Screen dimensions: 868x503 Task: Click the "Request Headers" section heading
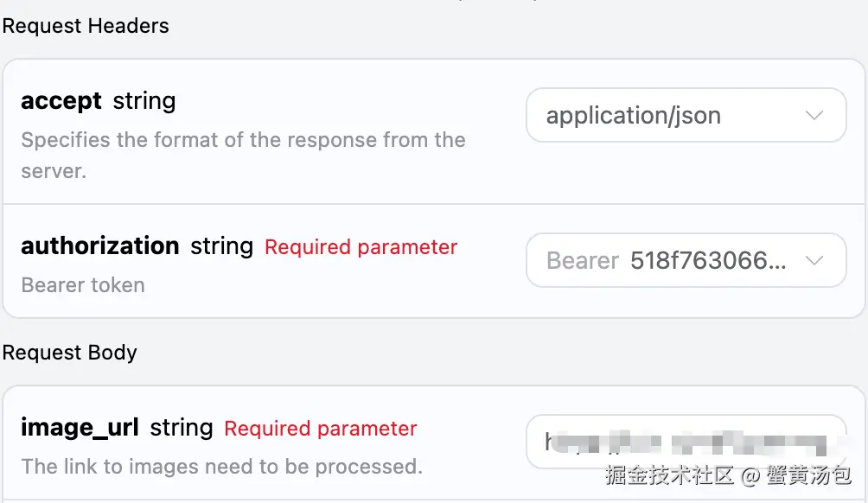[86, 26]
